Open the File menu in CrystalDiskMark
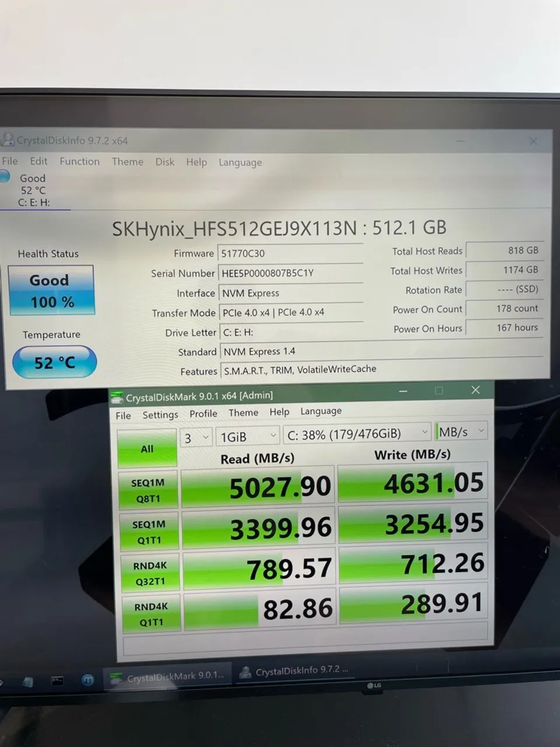560x747 pixels. point(123,416)
